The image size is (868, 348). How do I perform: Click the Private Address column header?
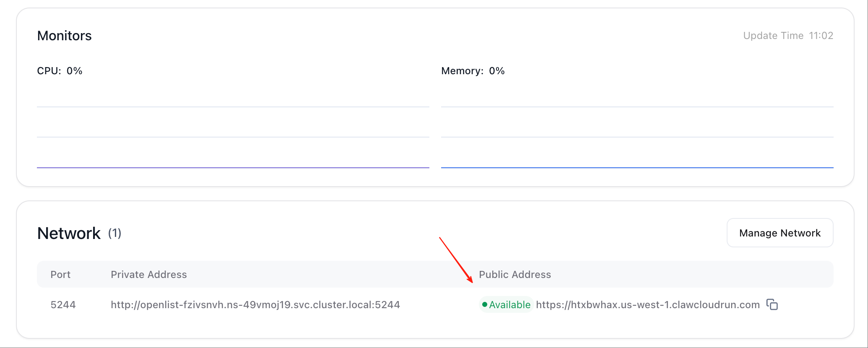coord(148,275)
